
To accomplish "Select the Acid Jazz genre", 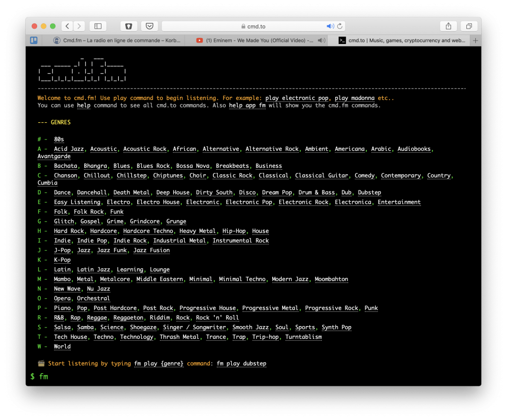I will pyautogui.click(x=69, y=149).
